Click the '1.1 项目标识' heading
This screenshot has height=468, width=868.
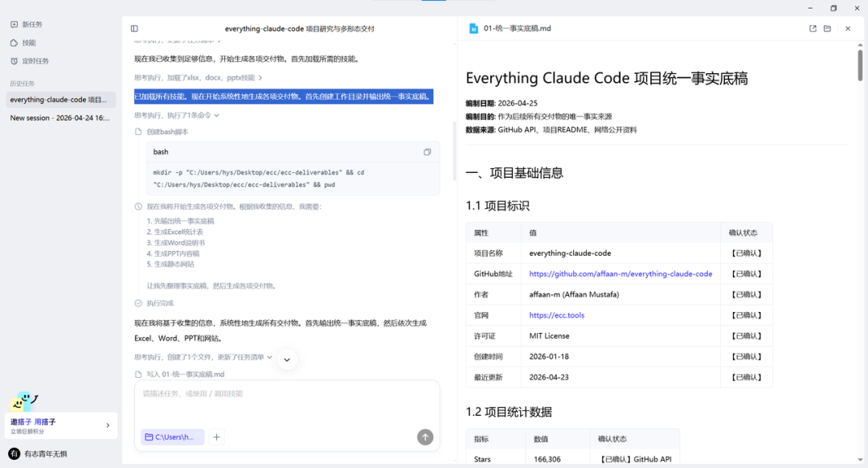497,206
